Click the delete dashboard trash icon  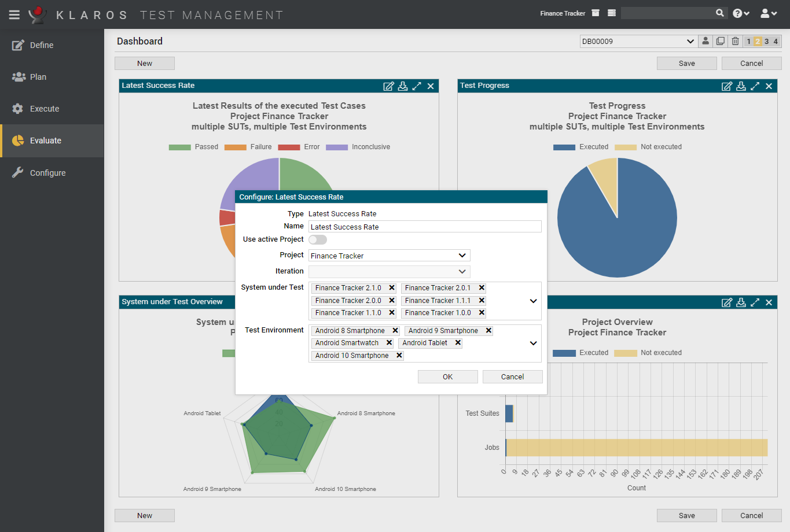click(735, 41)
